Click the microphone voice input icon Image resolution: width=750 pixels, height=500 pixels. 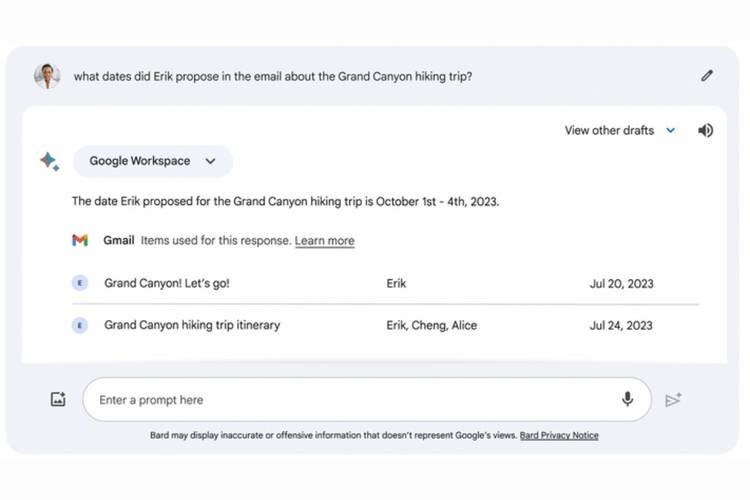point(628,399)
